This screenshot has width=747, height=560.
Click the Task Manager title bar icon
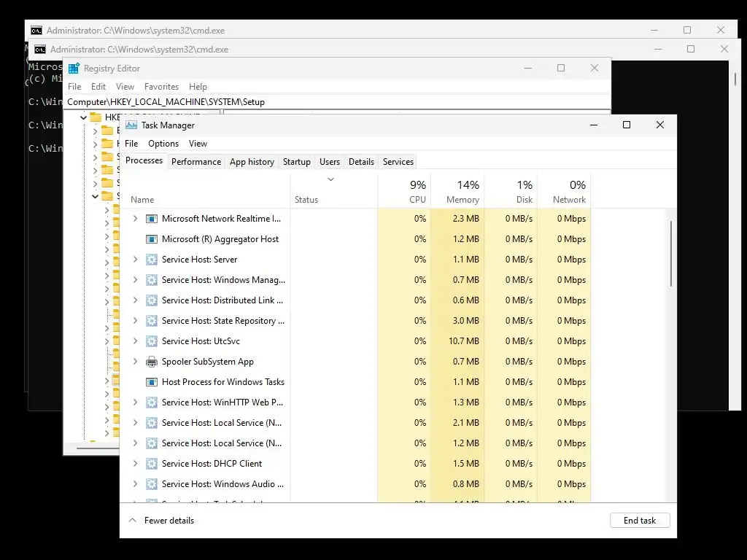131,125
